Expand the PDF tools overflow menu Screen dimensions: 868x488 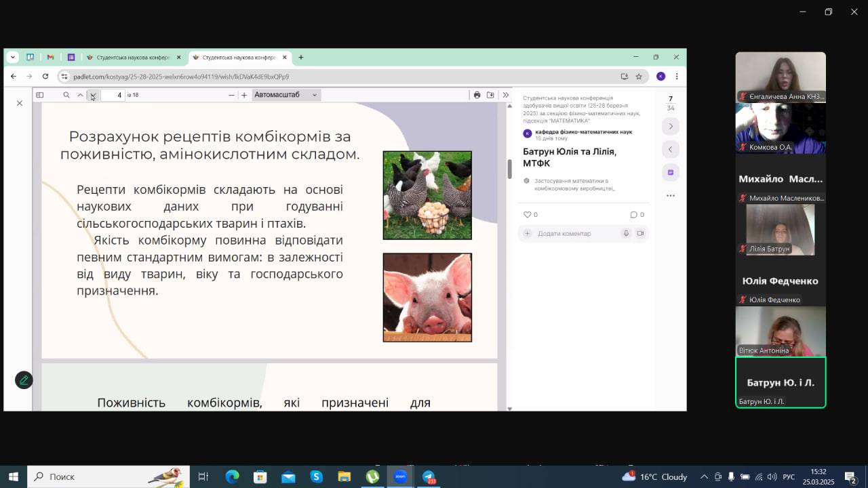click(506, 95)
